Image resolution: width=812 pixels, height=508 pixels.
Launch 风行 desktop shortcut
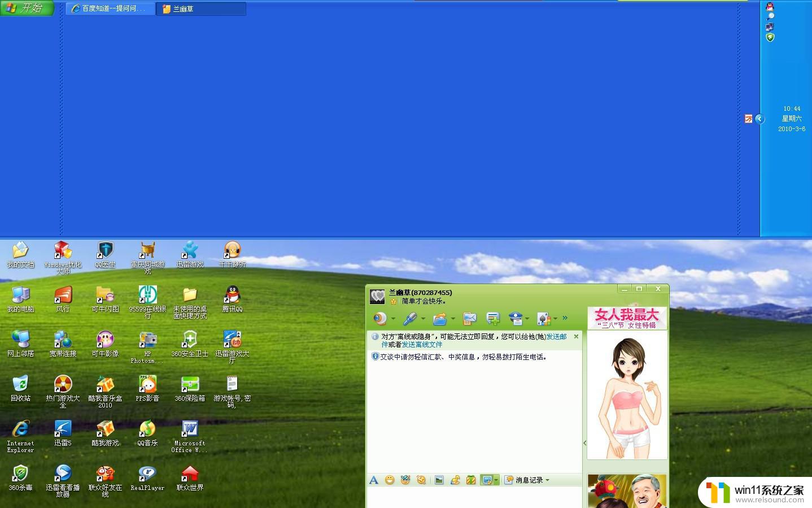63,299
